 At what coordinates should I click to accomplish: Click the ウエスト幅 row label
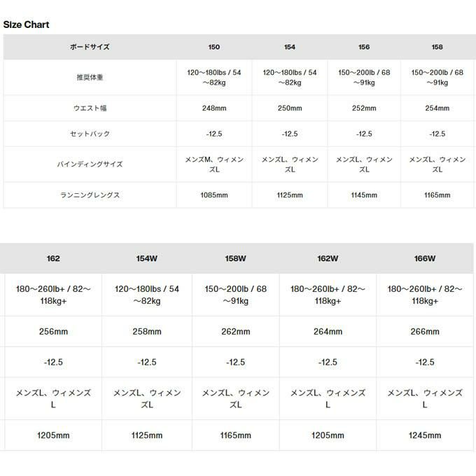(x=90, y=108)
